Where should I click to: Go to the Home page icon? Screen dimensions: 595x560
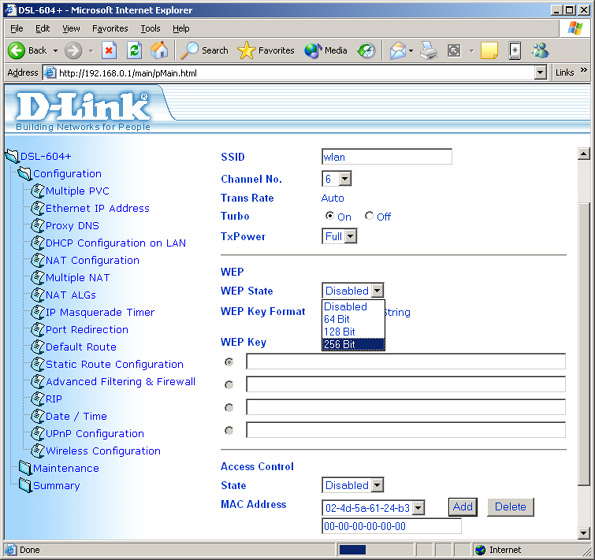tap(159, 50)
